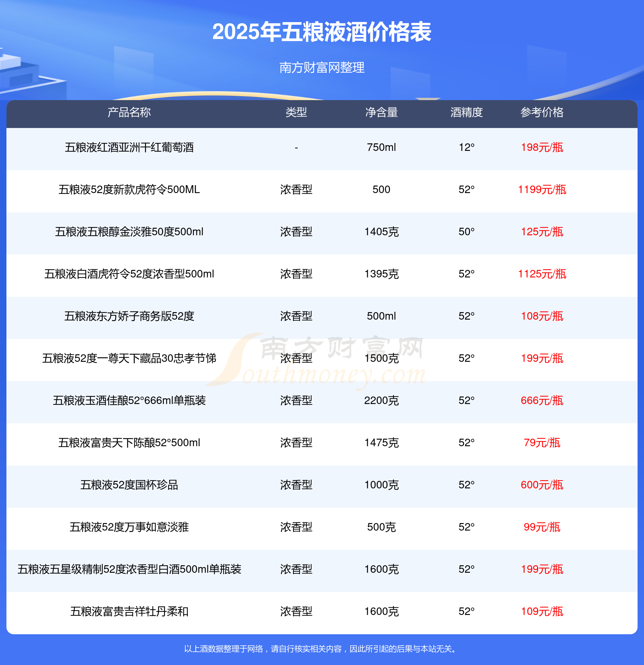This screenshot has height=665, width=644.
Task: Select net content 500ml for 东方娇子商务版
Action: coord(381,316)
